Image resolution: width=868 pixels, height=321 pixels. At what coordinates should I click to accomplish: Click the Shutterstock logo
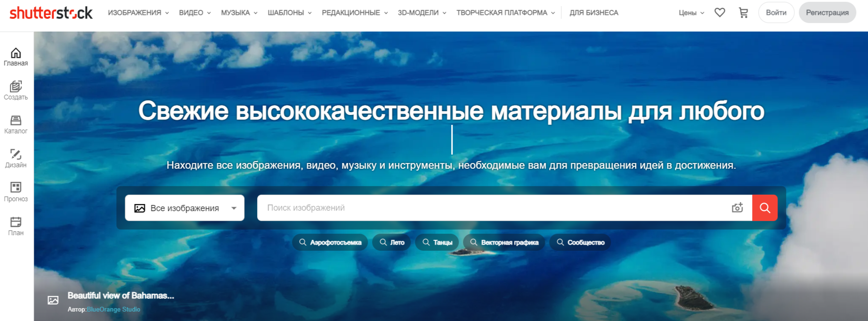pyautogui.click(x=51, y=13)
